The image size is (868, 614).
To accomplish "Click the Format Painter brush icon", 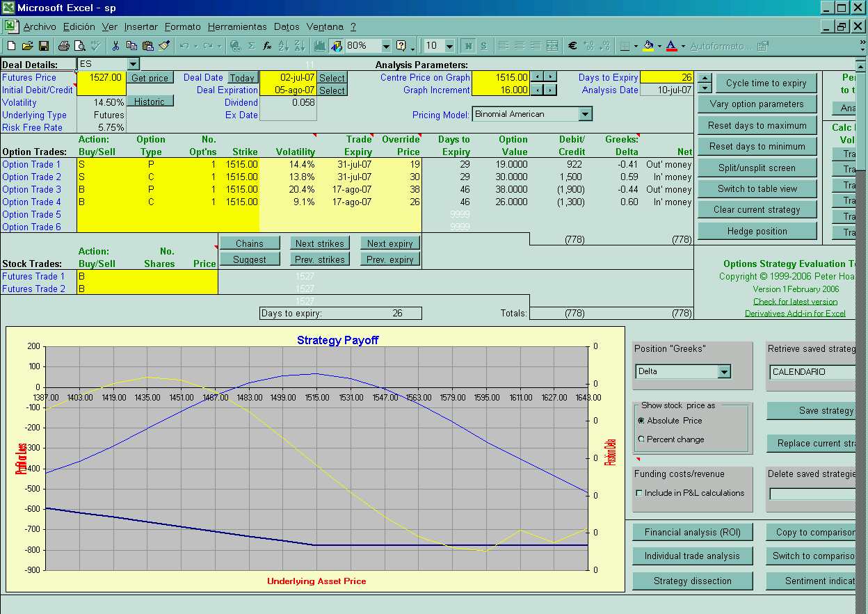I will click(164, 46).
